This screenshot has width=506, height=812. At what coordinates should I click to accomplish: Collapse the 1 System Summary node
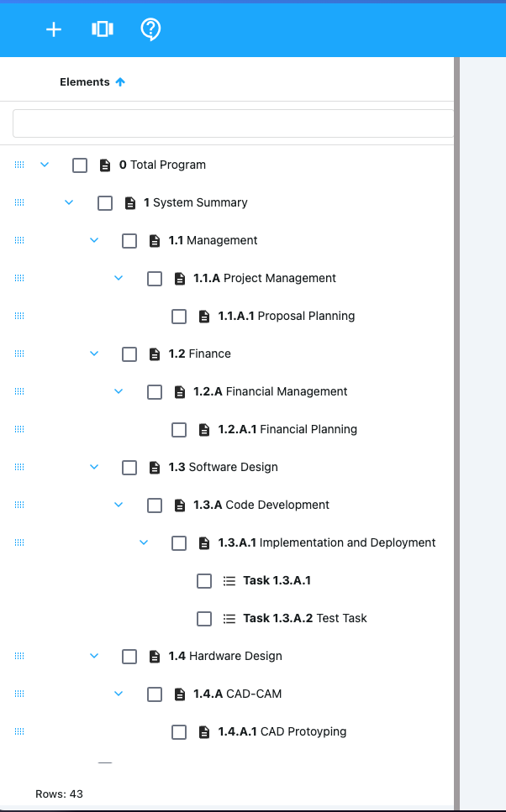pyautogui.click(x=69, y=202)
